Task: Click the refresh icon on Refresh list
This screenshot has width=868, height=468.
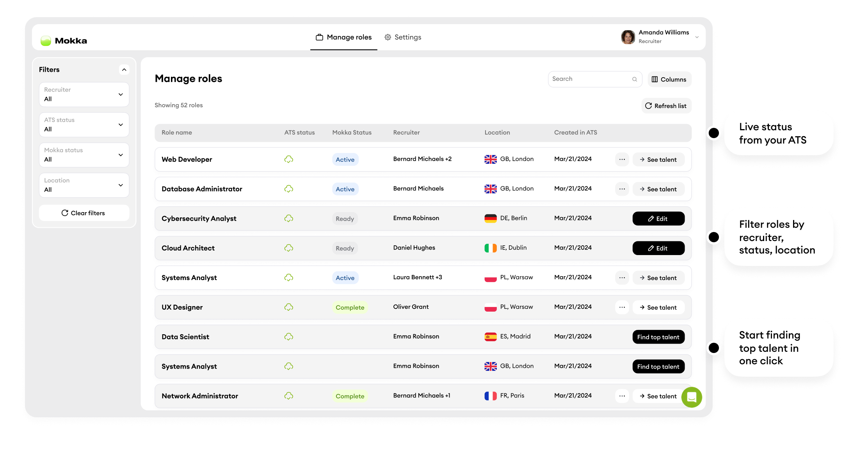Action: coord(649,106)
